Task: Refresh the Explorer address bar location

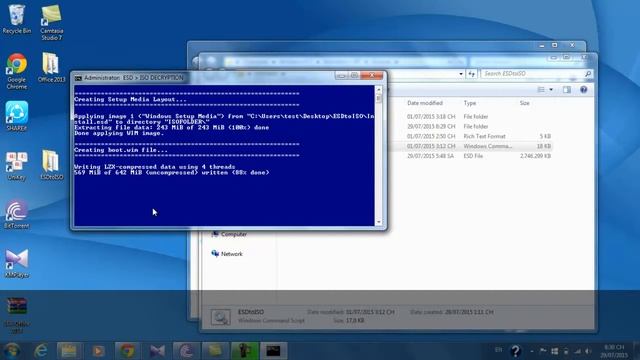Action: click(472, 73)
